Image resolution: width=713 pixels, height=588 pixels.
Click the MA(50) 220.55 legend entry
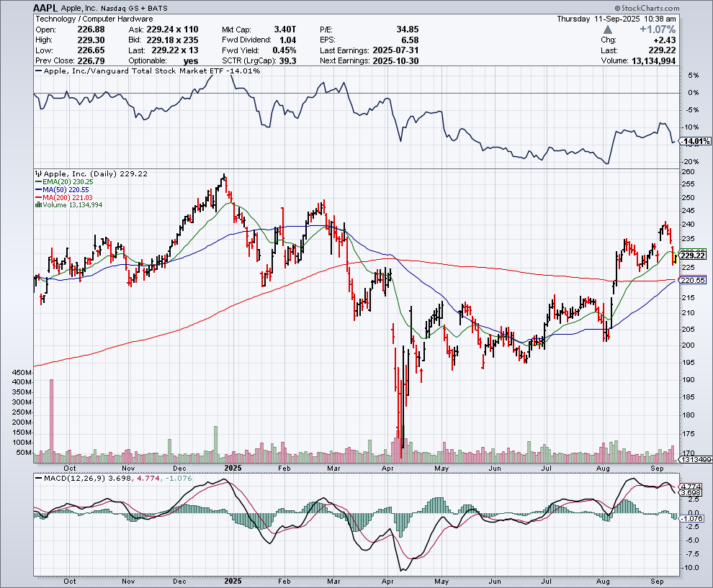pyautogui.click(x=62, y=189)
